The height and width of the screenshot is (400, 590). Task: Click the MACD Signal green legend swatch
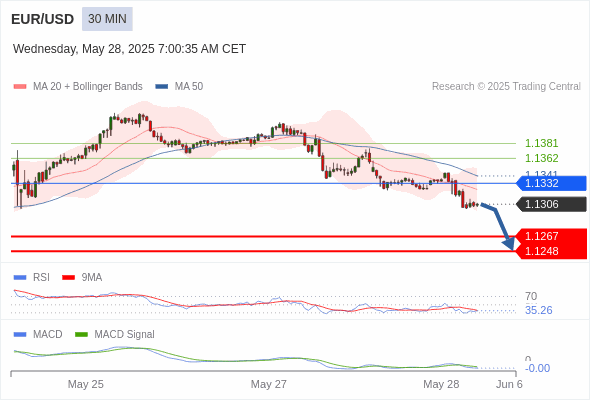click(x=82, y=335)
